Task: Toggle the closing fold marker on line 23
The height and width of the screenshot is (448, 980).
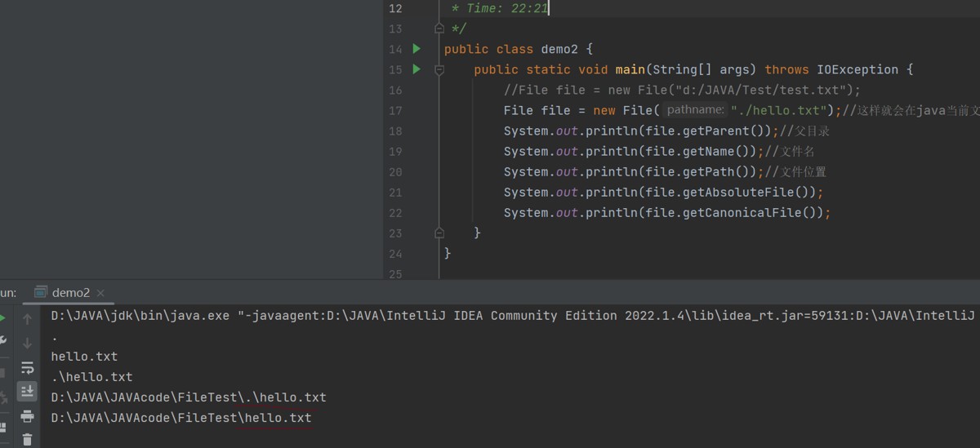Action: click(439, 233)
